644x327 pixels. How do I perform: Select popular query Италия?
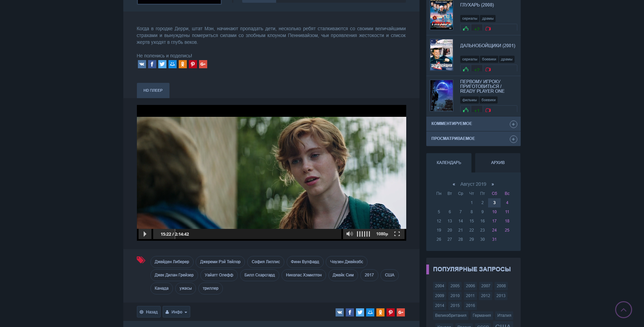coord(504,315)
